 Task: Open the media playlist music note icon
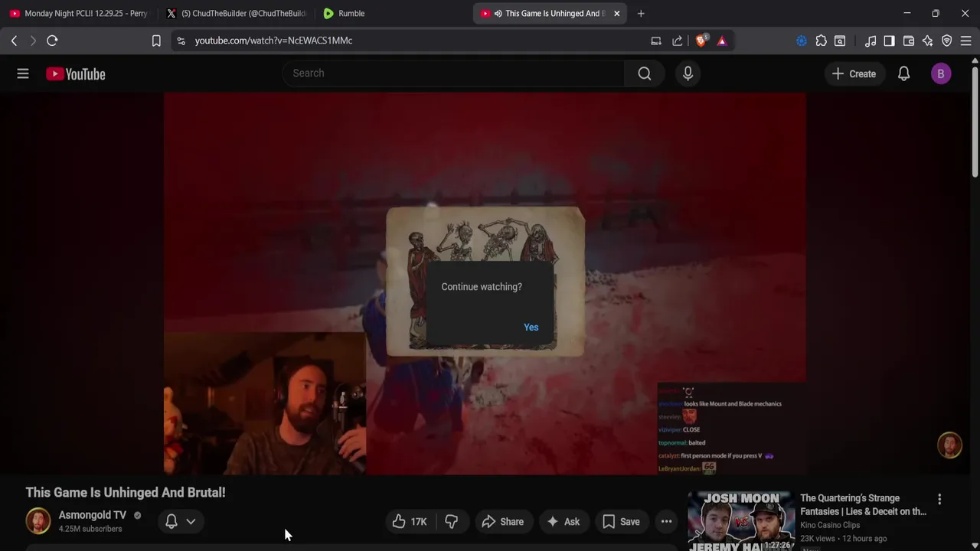pyautogui.click(x=871, y=41)
